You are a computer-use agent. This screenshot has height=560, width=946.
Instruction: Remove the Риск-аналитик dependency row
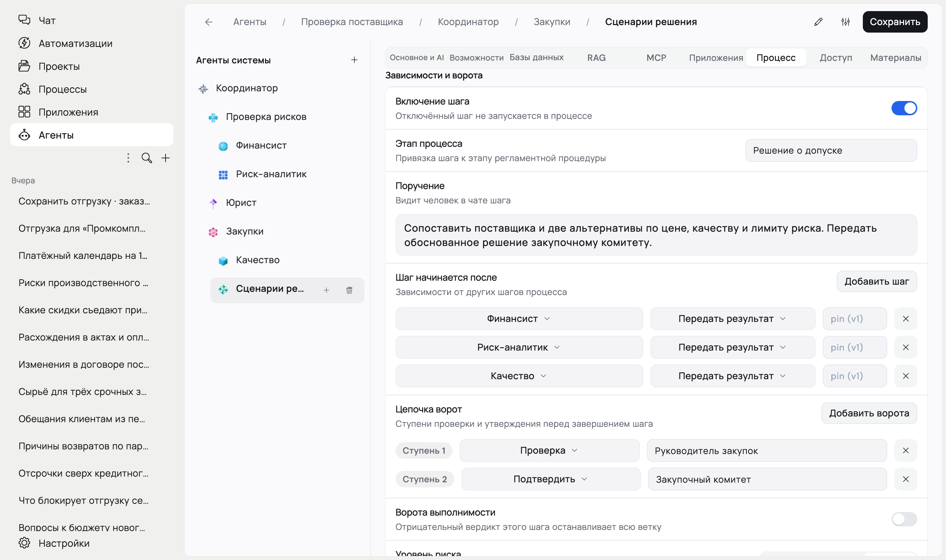[x=906, y=348]
